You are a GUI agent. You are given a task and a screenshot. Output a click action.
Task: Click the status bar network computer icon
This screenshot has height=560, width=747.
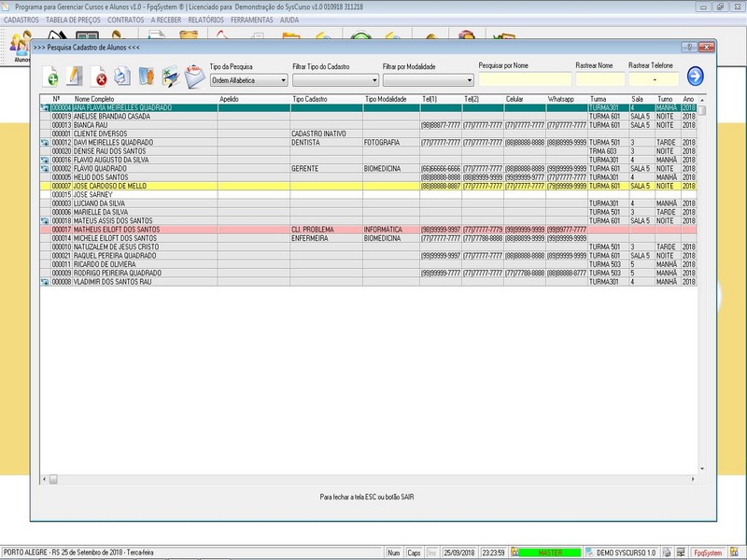pyautogui.click(x=681, y=553)
